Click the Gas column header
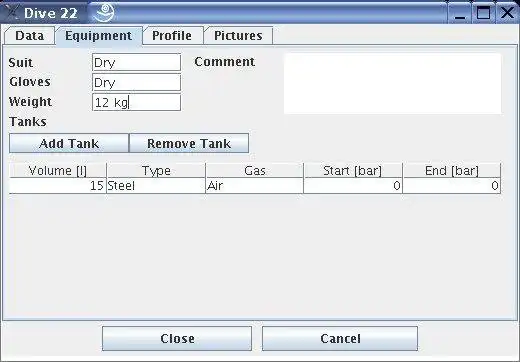 [x=255, y=171]
